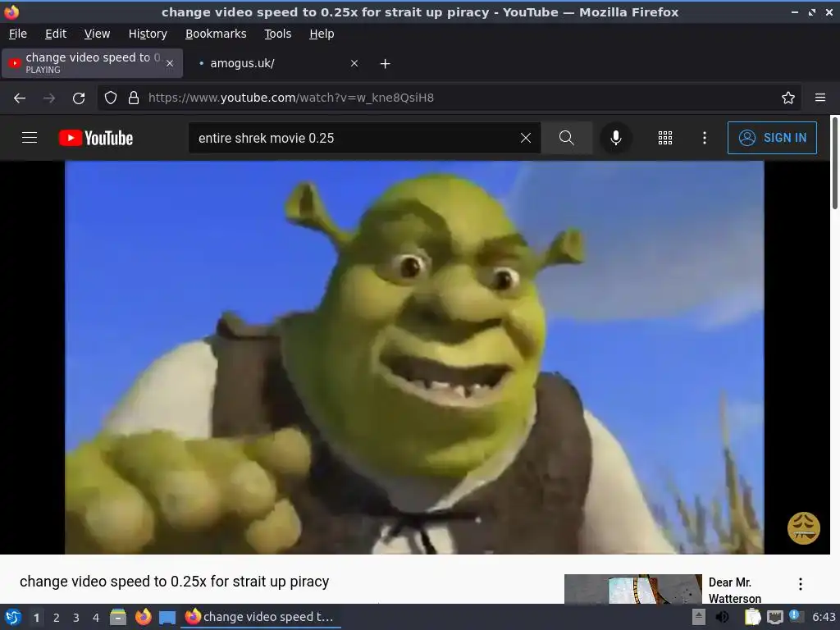Click the taskbar clock 6:43

824,617
